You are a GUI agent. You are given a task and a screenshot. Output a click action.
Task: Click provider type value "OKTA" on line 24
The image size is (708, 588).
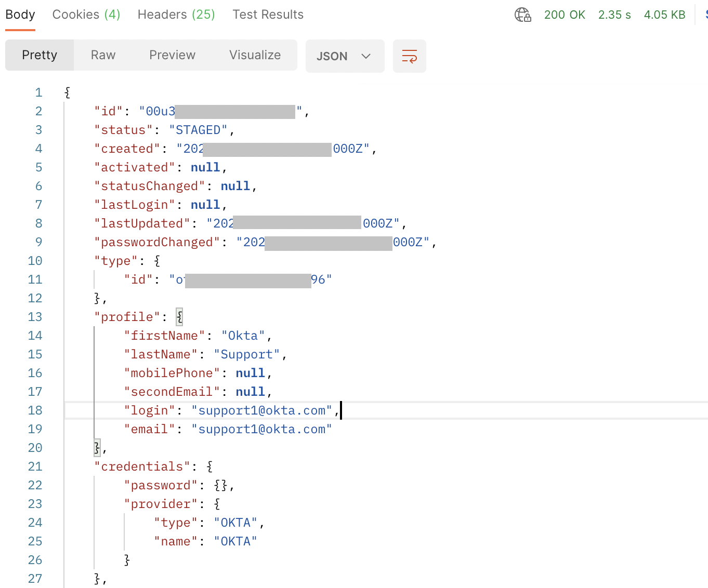click(236, 523)
